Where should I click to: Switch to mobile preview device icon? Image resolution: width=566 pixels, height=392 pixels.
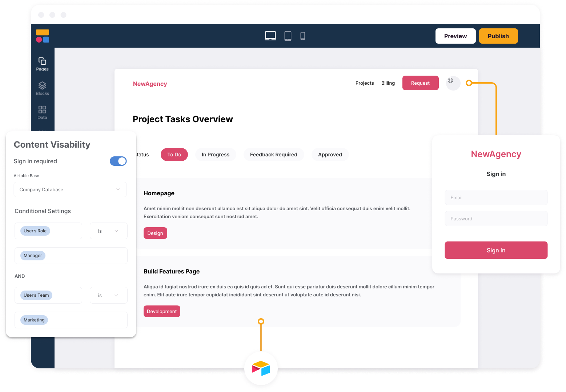pyautogui.click(x=302, y=36)
